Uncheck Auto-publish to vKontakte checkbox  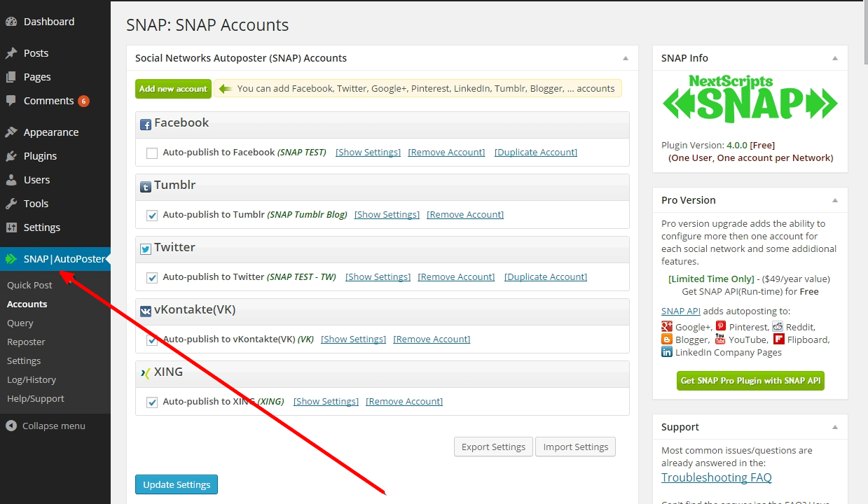[x=152, y=340]
